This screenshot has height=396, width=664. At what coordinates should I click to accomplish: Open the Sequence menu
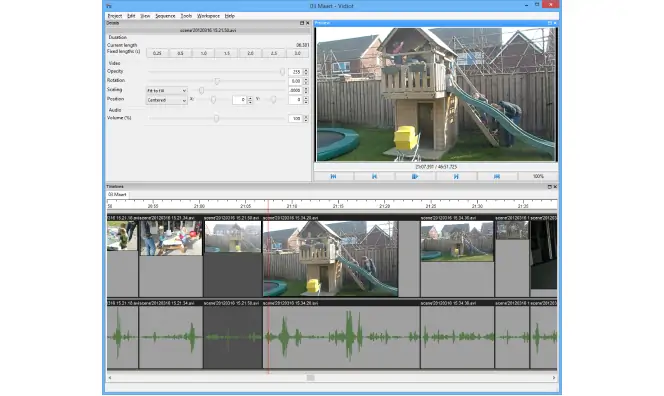pos(165,16)
